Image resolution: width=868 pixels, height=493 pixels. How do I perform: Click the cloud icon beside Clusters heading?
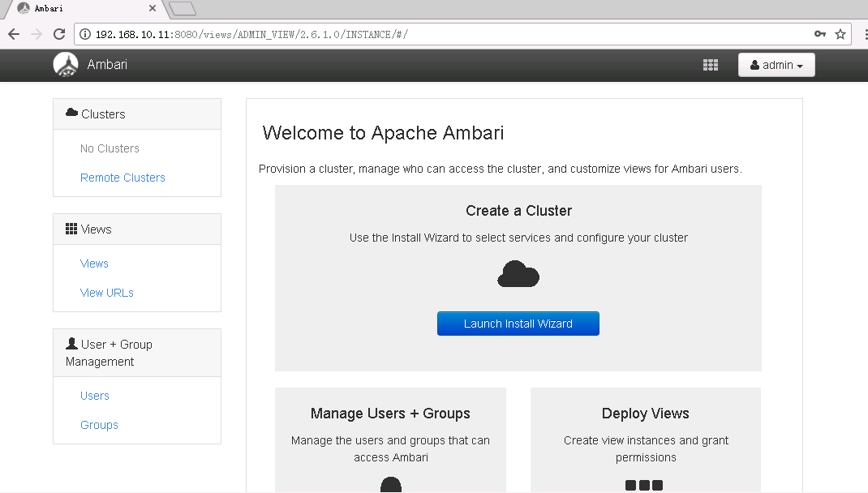point(71,113)
